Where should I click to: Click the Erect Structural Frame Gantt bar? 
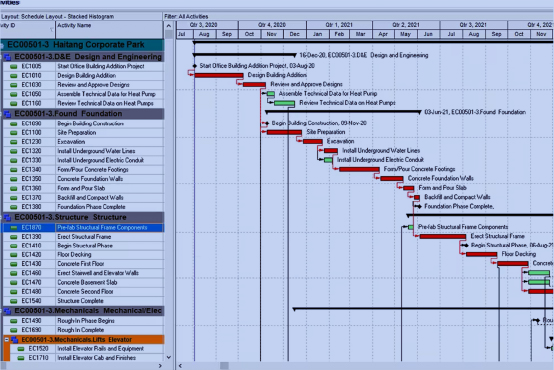(443, 236)
